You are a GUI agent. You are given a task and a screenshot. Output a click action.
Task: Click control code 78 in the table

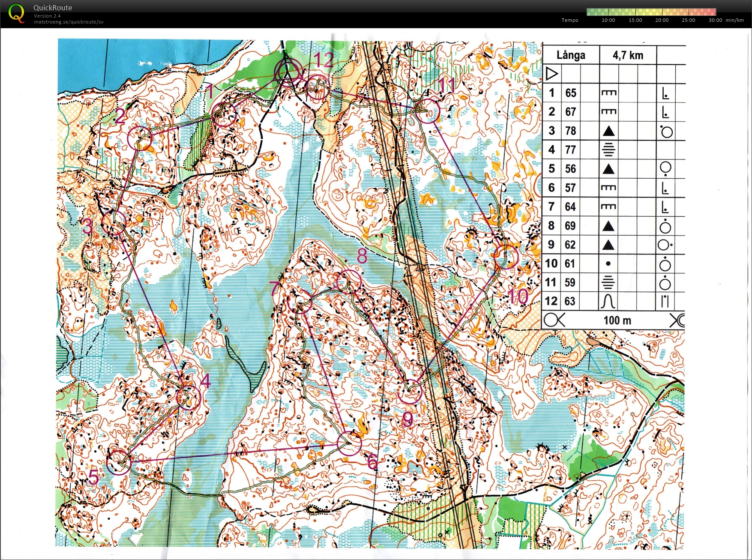pos(570,131)
